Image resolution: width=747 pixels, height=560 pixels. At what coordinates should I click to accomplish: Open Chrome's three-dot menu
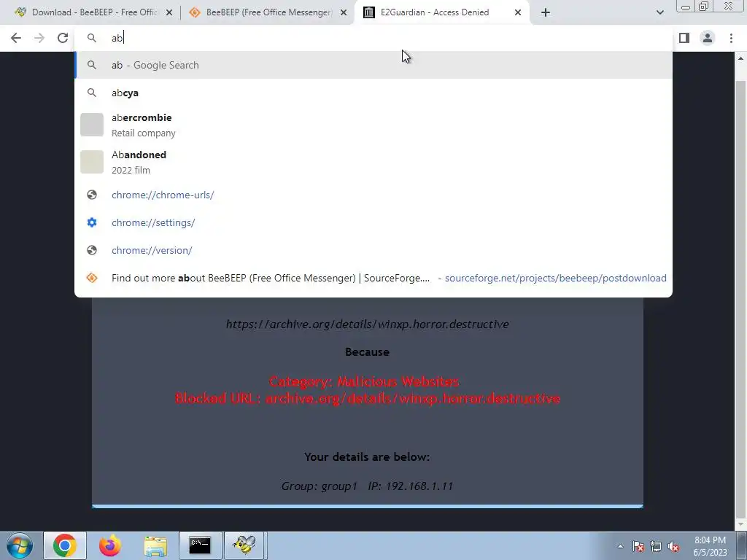731,38
